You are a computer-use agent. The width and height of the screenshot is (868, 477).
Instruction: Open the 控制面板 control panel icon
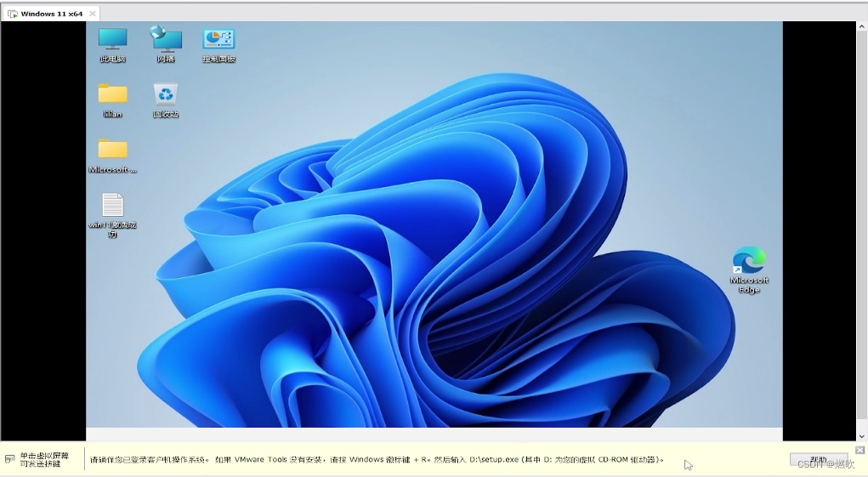(x=219, y=45)
